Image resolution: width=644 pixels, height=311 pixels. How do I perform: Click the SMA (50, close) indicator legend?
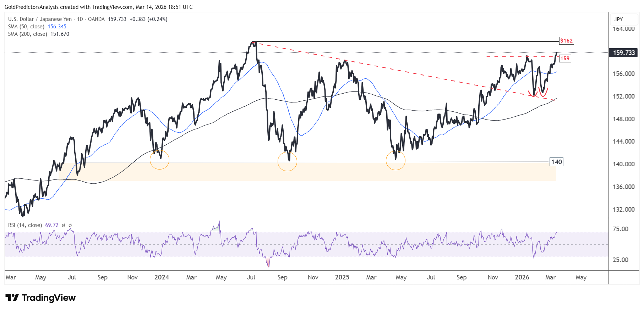point(26,27)
